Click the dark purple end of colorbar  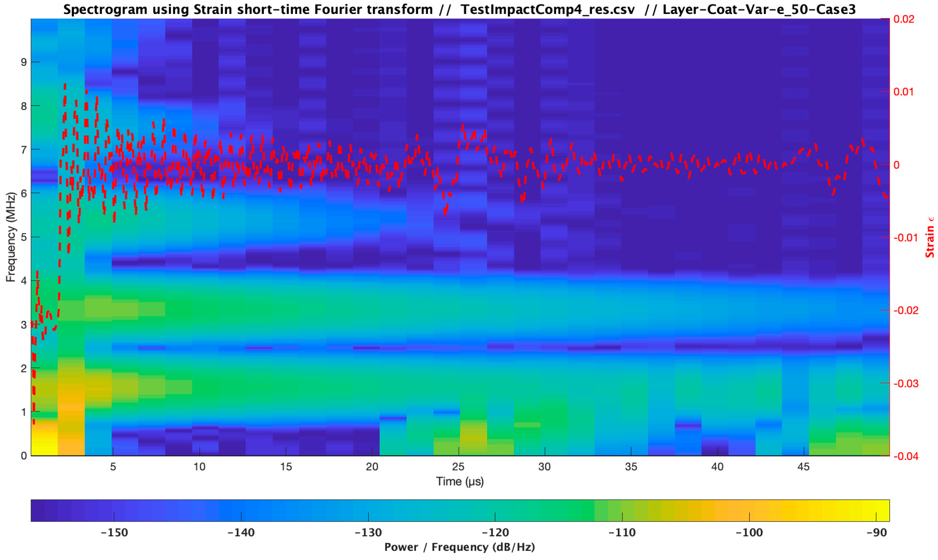click(x=38, y=511)
